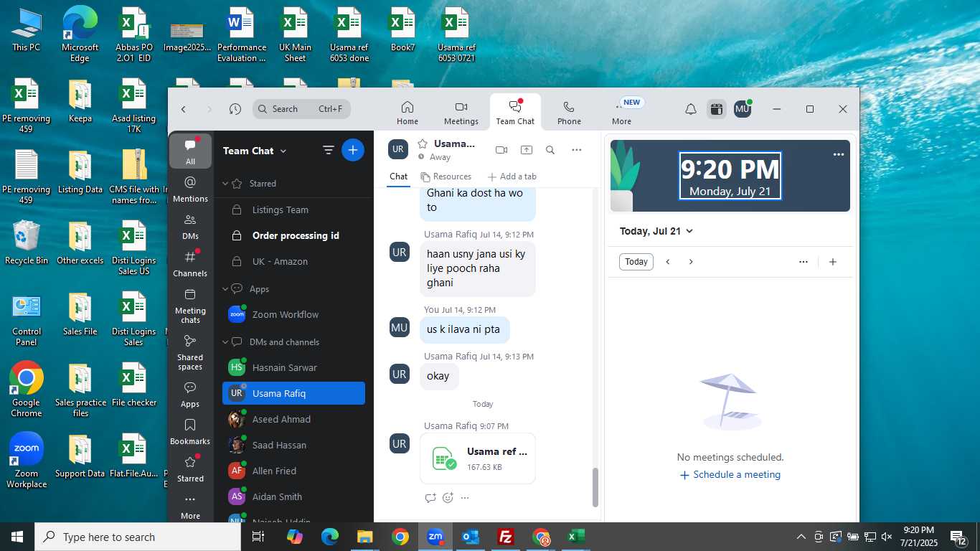Image resolution: width=980 pixels, height=551 pixels.
Task: Add emoji reaction to the file message
Action: click(x=448, y=497)
